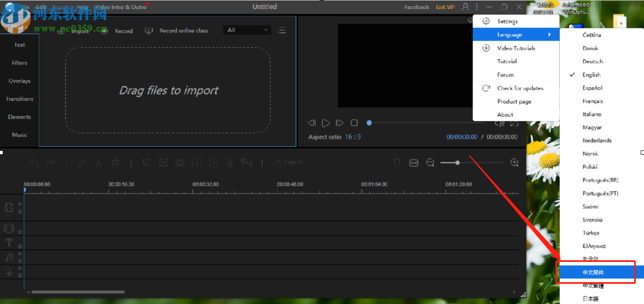Click the Fit timeline to window icon

click(x=413, y=163)
